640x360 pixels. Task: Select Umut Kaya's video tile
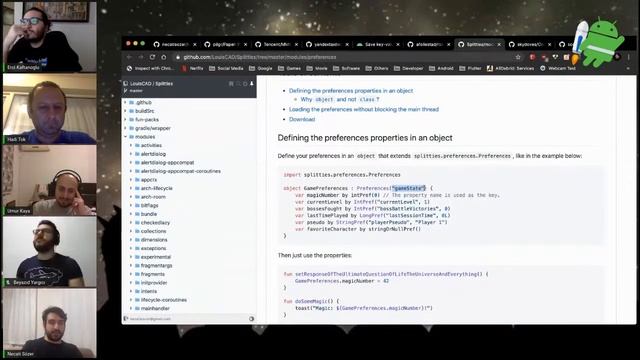point(50,180)
